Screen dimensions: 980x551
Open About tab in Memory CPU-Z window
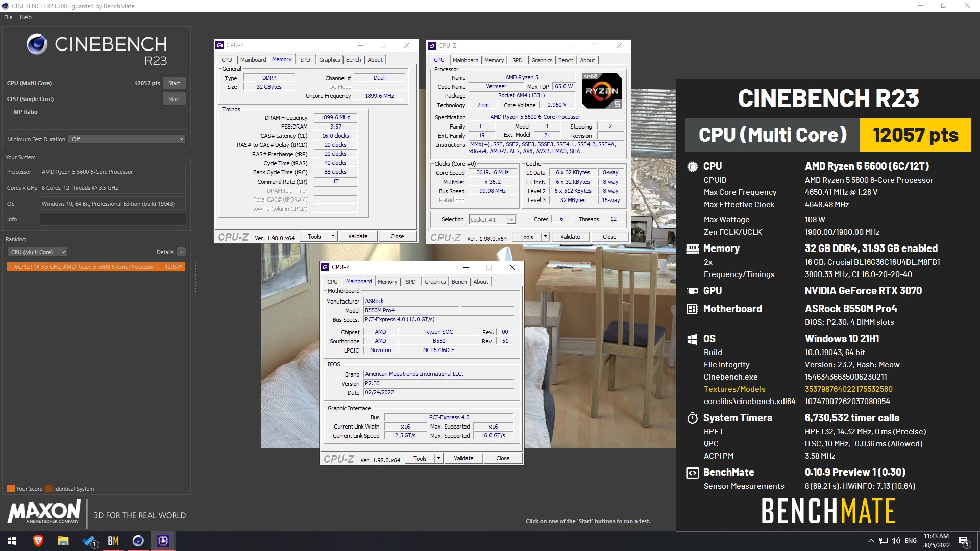click(x=375, y=60)
